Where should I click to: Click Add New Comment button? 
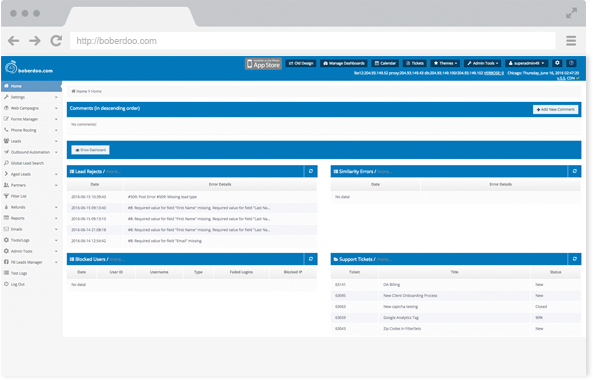point(555,109)
